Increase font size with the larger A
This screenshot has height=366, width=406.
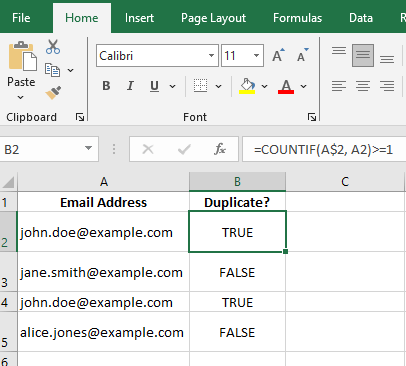point(278,55)
